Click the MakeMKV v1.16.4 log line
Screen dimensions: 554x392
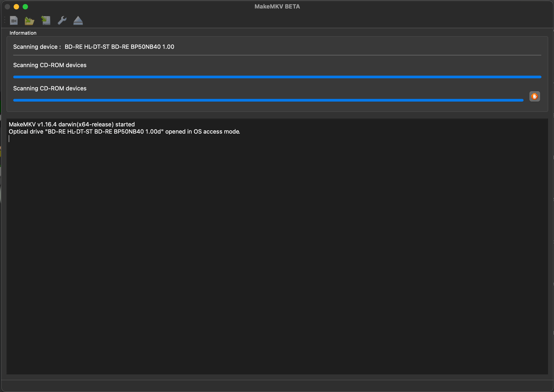[72, 124]
